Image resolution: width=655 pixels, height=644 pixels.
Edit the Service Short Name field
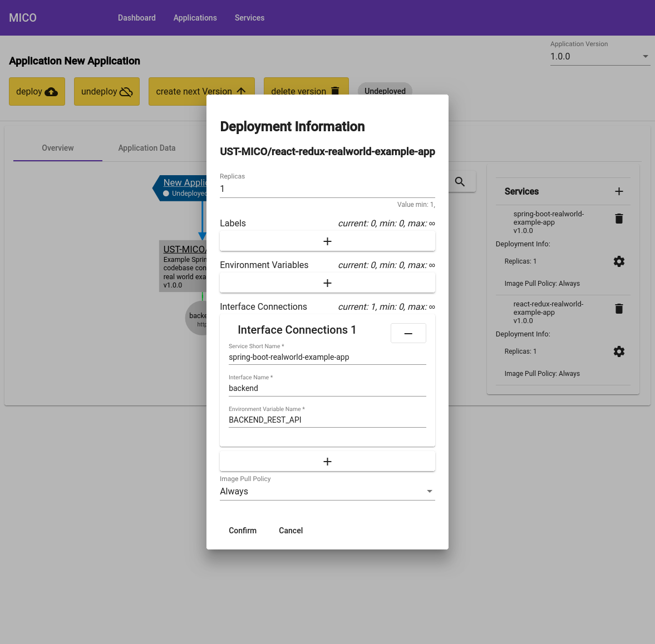pos(327,357)
